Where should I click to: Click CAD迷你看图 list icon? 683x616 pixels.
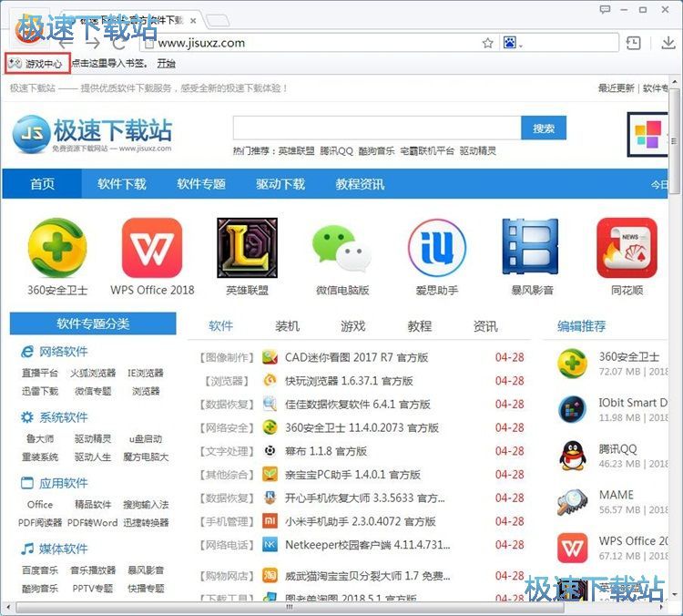pos(270,357)
